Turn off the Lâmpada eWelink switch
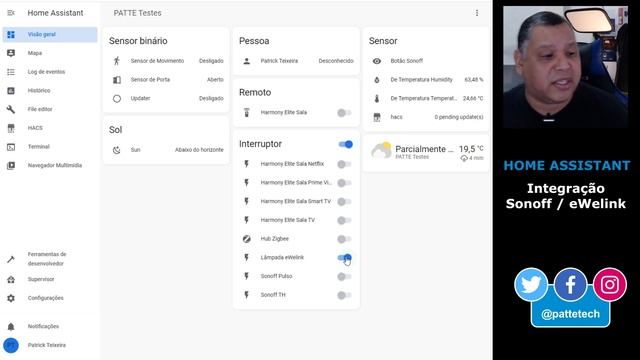Screen dimensions: 640x360 pos(344,258)
